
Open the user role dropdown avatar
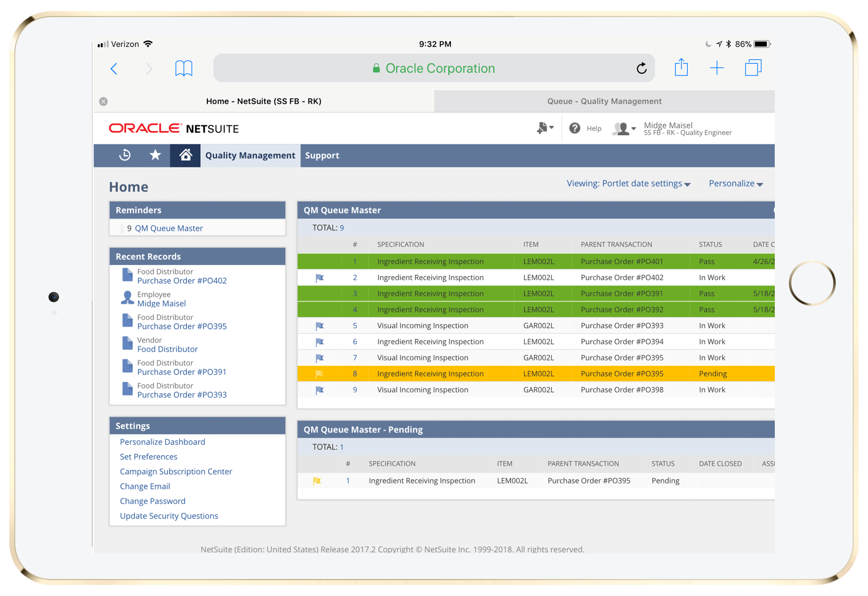[x=624, y=129]
